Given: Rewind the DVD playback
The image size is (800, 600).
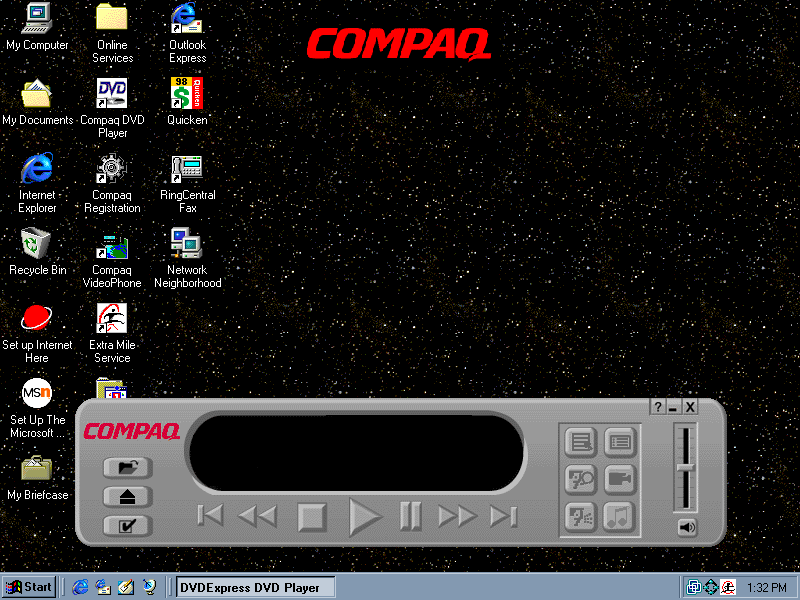Looking at the screenshot, I should 258,516.
